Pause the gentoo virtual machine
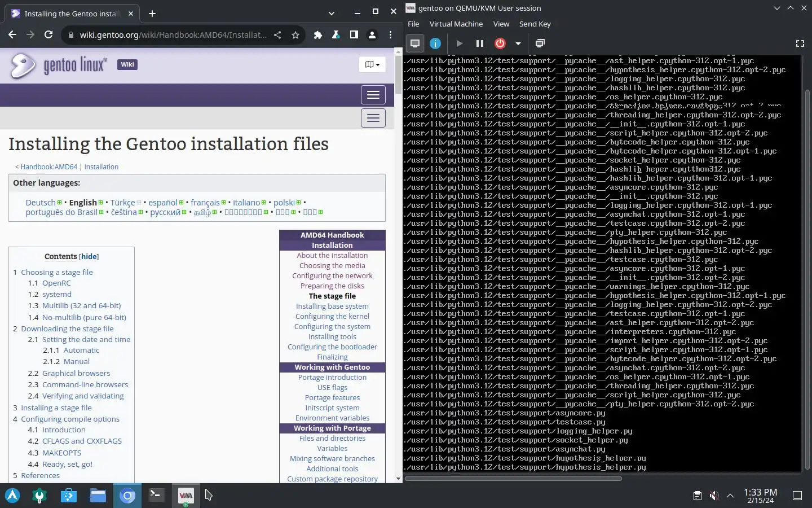This screenshot has height=508, width=812. 480,43
